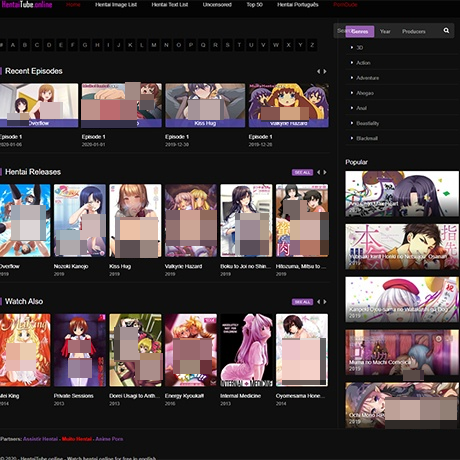Open the site logo homepage link

click(x=27, y=4)
